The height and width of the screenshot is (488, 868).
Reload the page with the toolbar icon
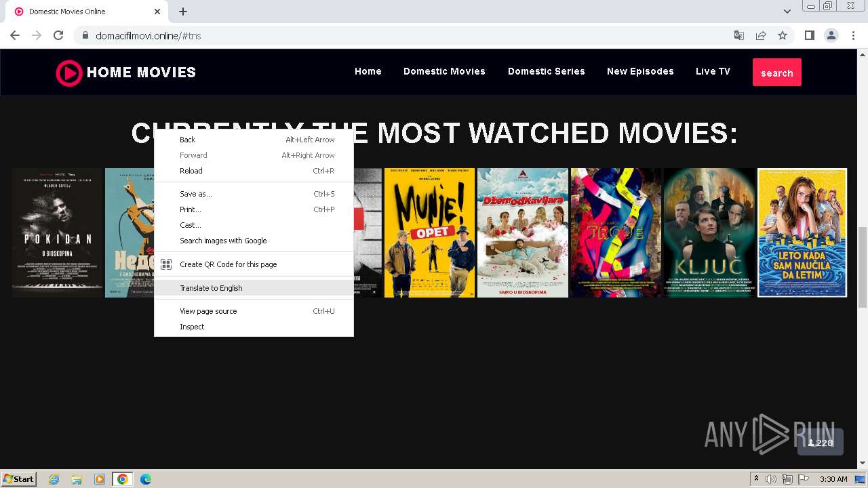point(58,35)
